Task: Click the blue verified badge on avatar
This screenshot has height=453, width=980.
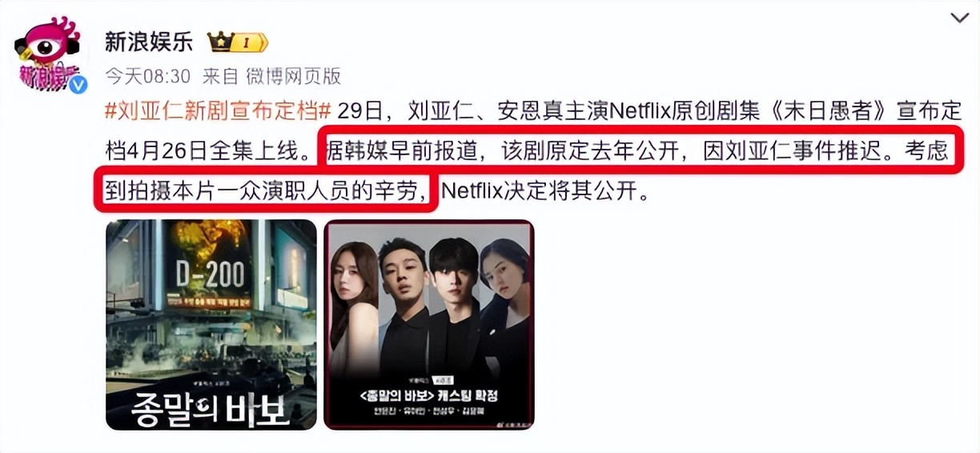Action: [x=78, y=85]
